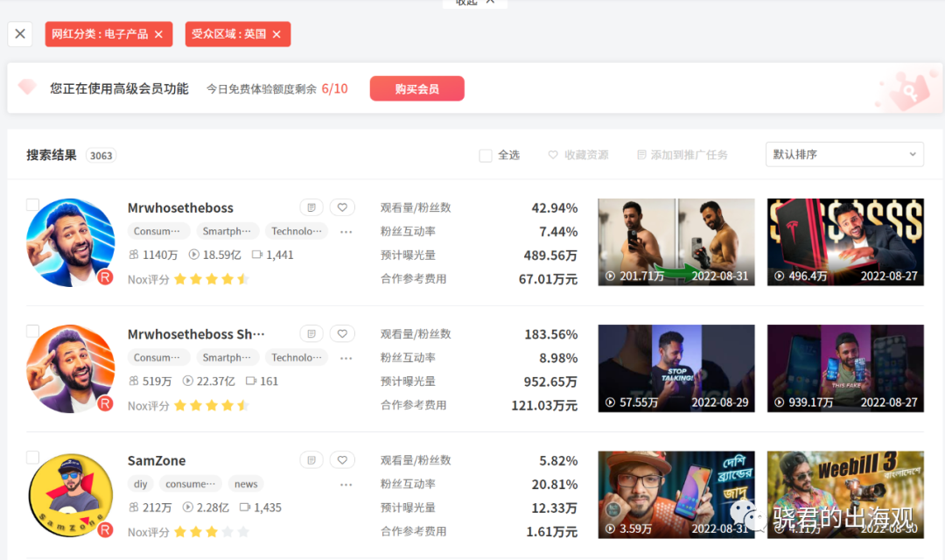
Task: Select the Smartph… tag under Mrwhosetheboss
Action: point(227,231)
